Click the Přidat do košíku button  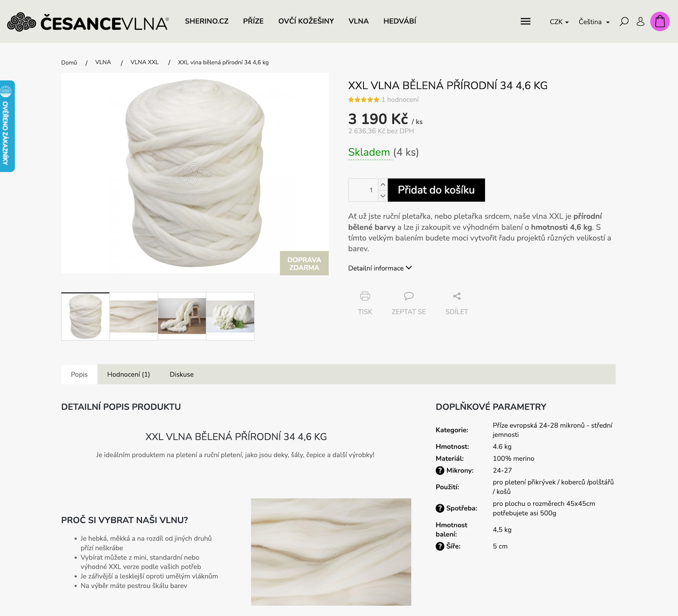436,190
